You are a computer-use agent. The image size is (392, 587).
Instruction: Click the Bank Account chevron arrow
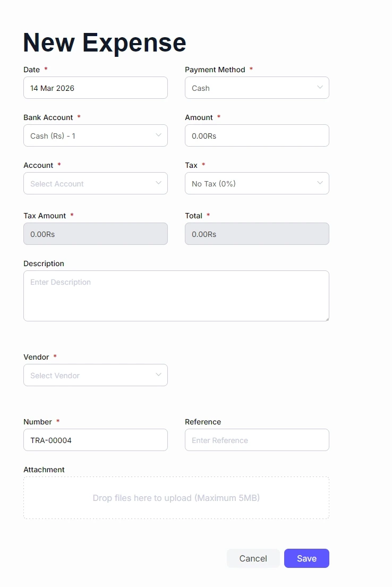point(158,135)
